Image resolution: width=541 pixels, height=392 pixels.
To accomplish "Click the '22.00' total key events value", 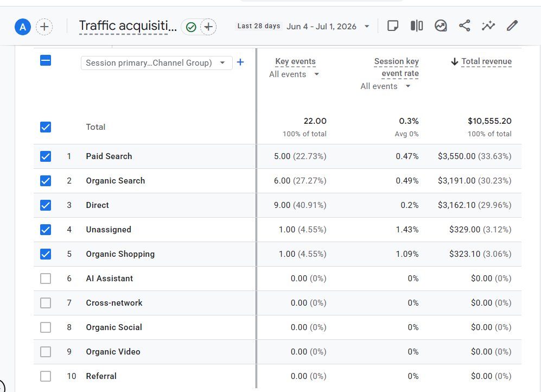I will pyautogui.click(x=315, y=121).
